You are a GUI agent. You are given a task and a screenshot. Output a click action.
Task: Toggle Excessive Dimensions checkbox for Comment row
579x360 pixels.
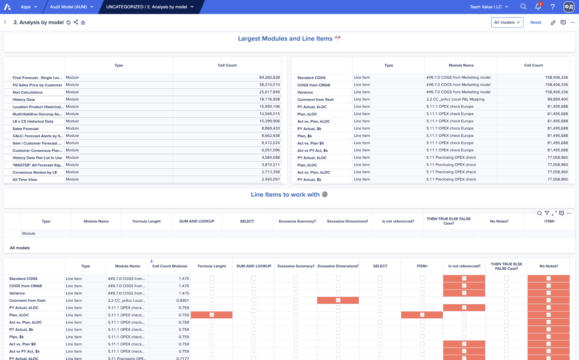(338, 300)
